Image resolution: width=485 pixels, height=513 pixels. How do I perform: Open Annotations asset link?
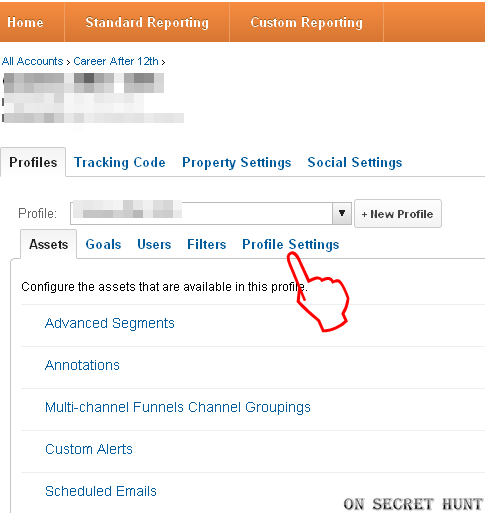pos(82,365)
